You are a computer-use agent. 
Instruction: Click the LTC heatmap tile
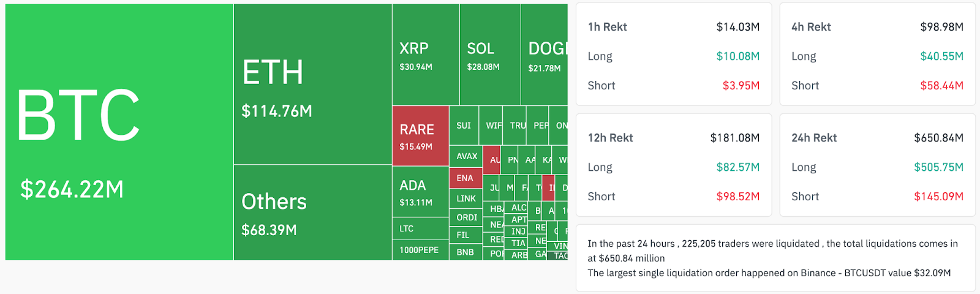click(x=420, y=228)
